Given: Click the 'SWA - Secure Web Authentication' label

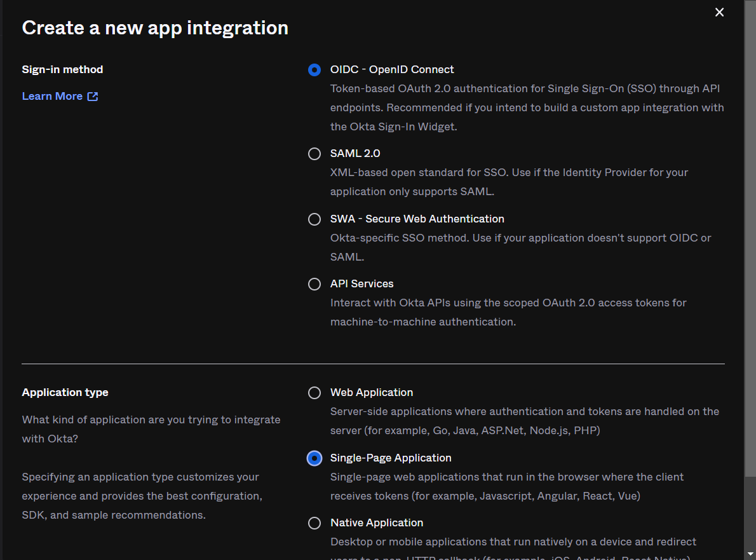Looking at the screenshot, I should [417, 219].
